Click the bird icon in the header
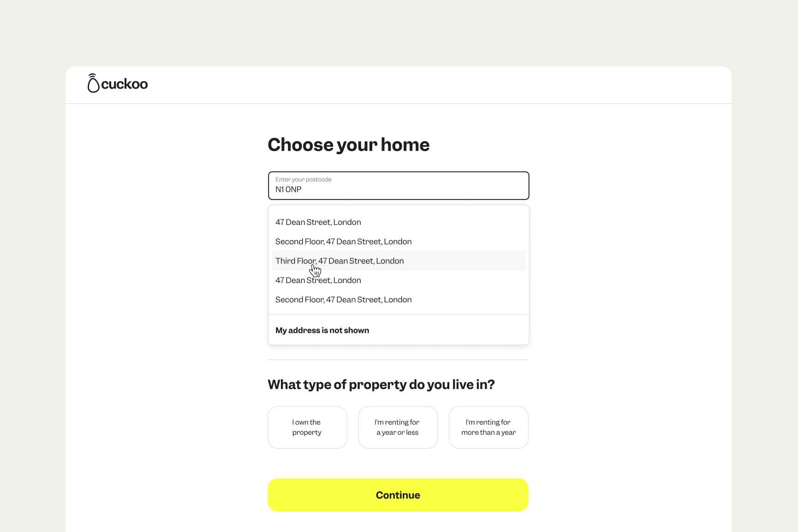798x532 pixels. point(94,83)
